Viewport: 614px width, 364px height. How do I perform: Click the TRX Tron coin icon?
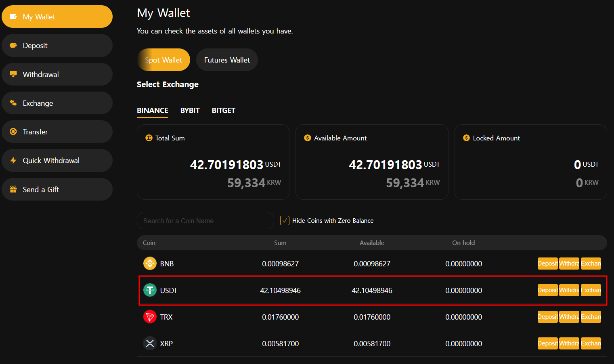150,317
